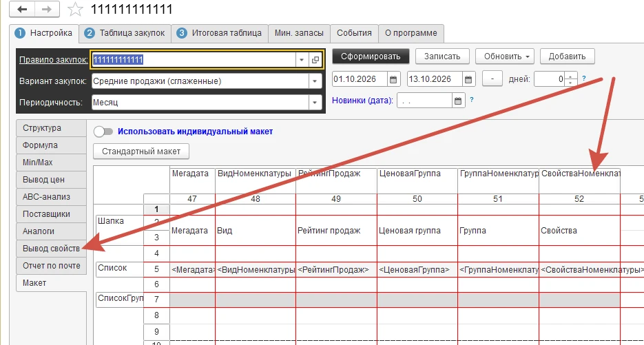
Task: Select the row 1 header
Action: (156, 209)
